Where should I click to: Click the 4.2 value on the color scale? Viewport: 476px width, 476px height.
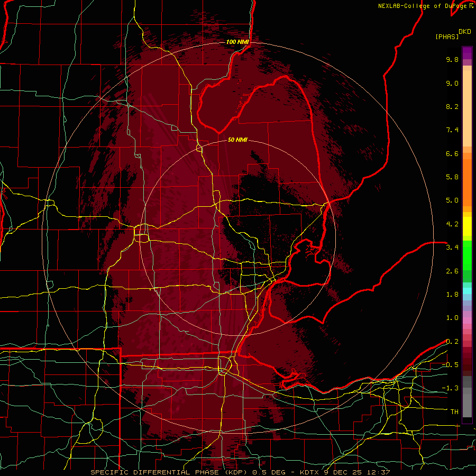tap(452, 224)
